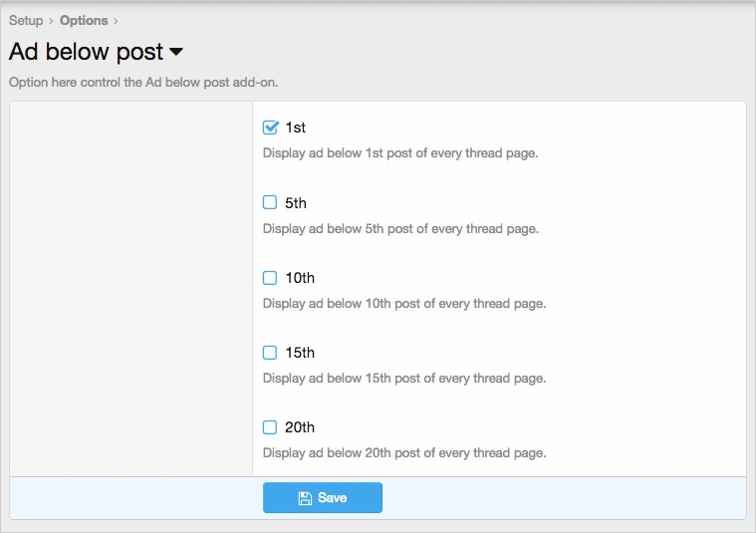Click the "15th" option label text
Image resolution: width=756 pixels, height=533 pixels.
(300, 352)
